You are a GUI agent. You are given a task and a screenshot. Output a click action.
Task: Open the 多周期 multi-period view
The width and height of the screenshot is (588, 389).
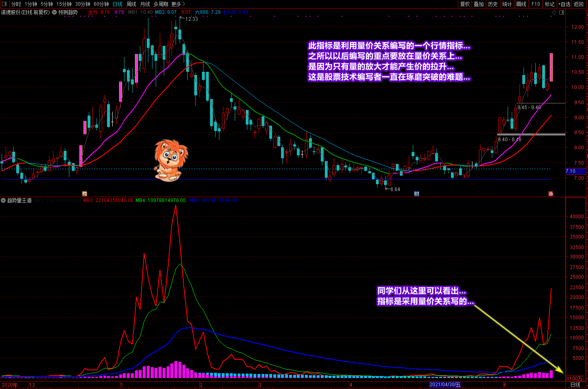161,4
